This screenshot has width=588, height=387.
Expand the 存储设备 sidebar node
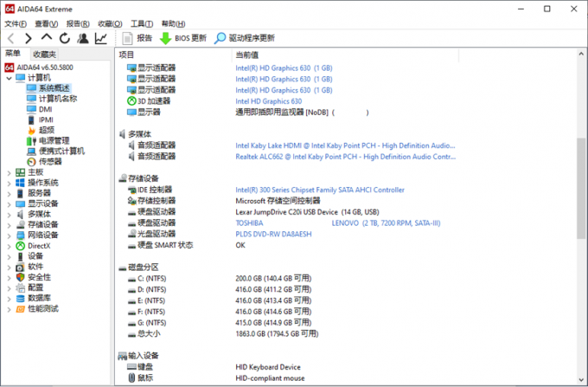(9, 224)
